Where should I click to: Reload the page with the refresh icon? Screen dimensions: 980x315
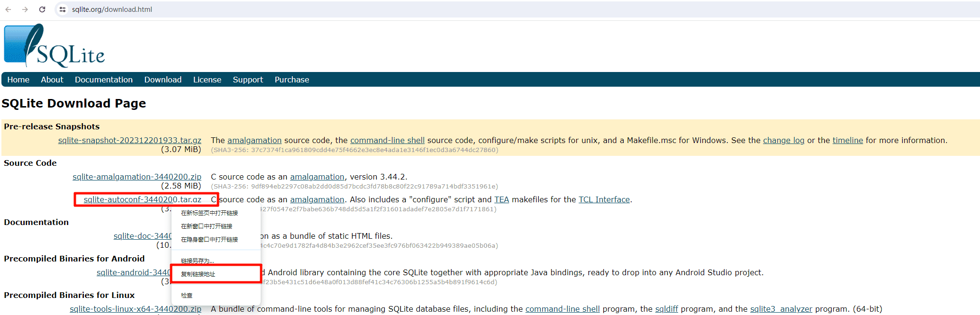pyautogui.click(x=42, y=9)
